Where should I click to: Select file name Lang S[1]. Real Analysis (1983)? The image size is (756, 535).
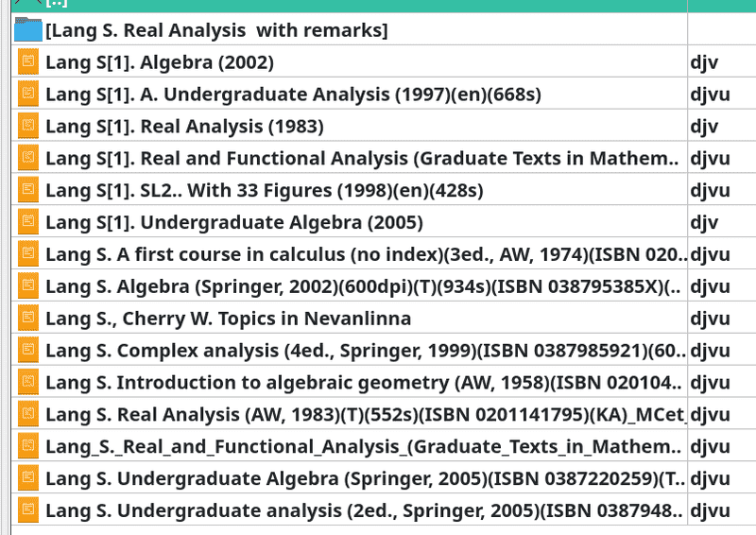(x=184, y=127)
